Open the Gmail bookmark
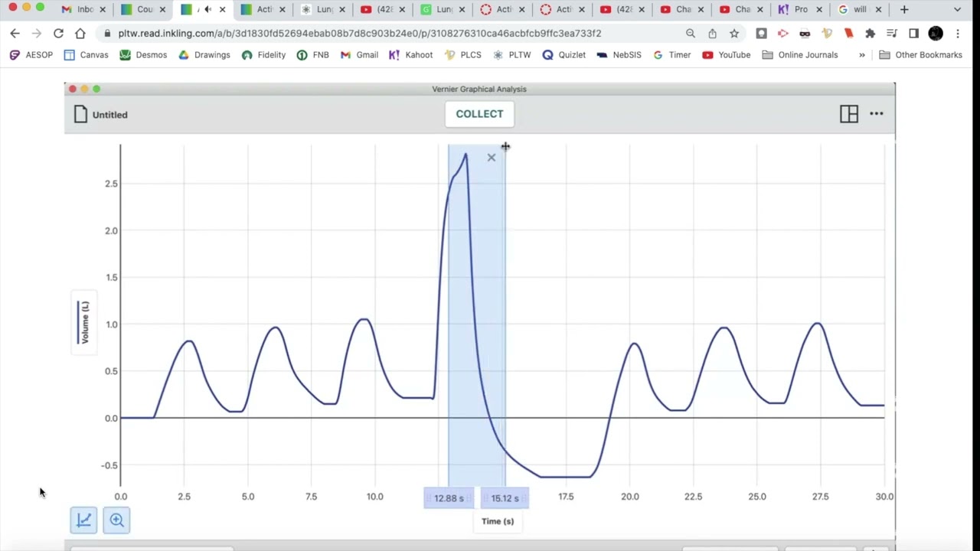The height and width of the screenshot is (551, 980). coord(359,55)
